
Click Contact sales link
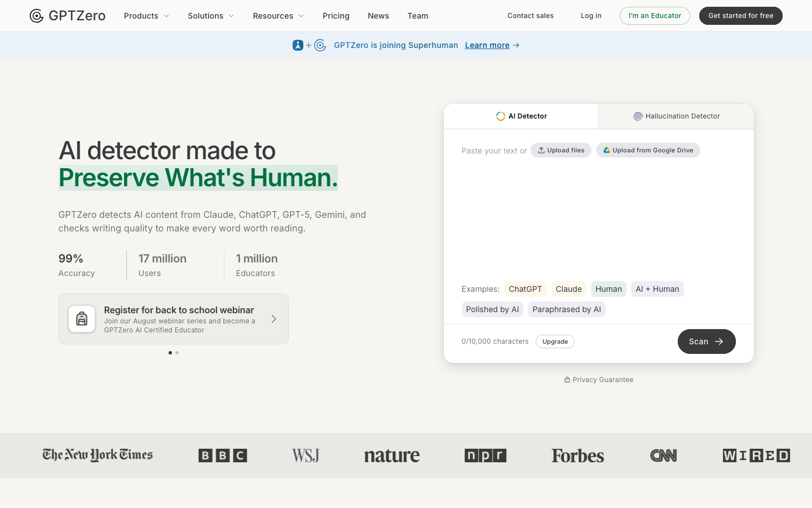point(531,16)
